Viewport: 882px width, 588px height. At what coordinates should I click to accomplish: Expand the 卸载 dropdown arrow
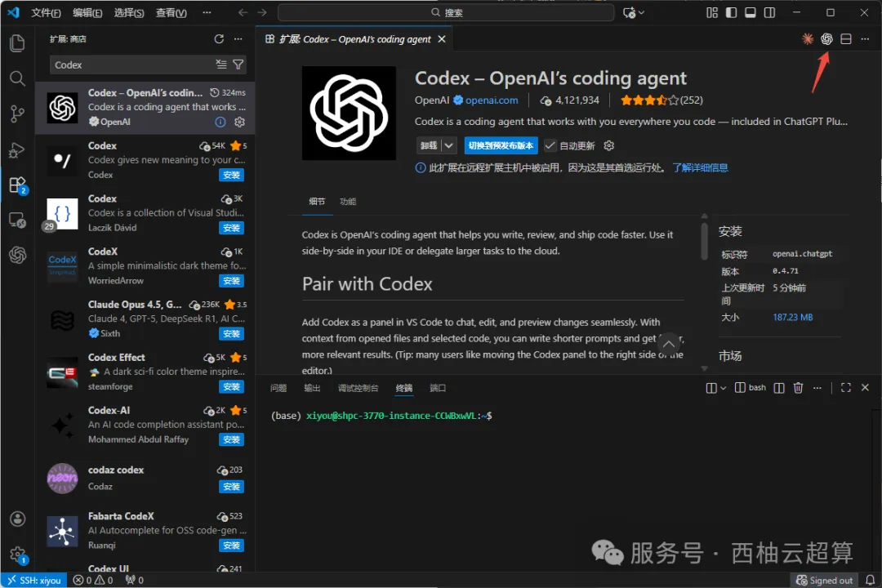(x=449, y=145)
